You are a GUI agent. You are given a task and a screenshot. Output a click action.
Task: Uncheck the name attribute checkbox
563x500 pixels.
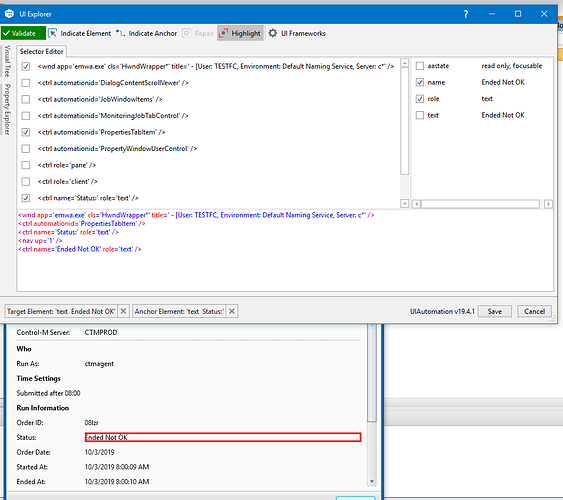coord(420,82)
